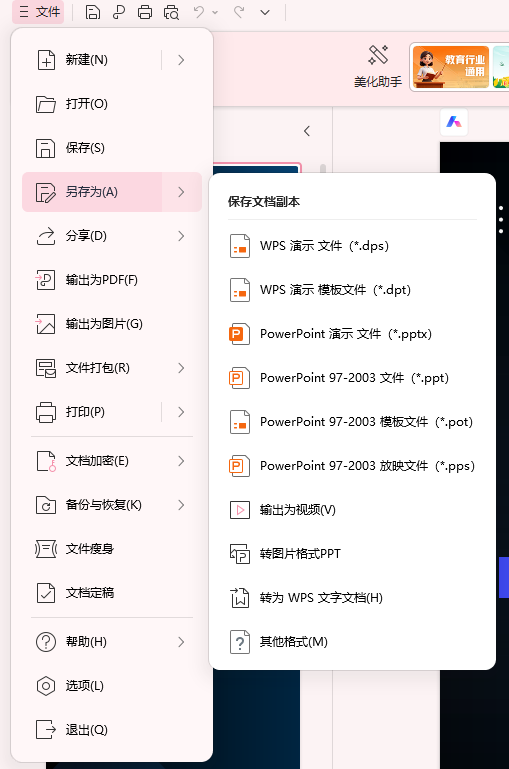Click the 文档加密(E) lock document icon
The image size is (509, 769).
pos(46,461)
